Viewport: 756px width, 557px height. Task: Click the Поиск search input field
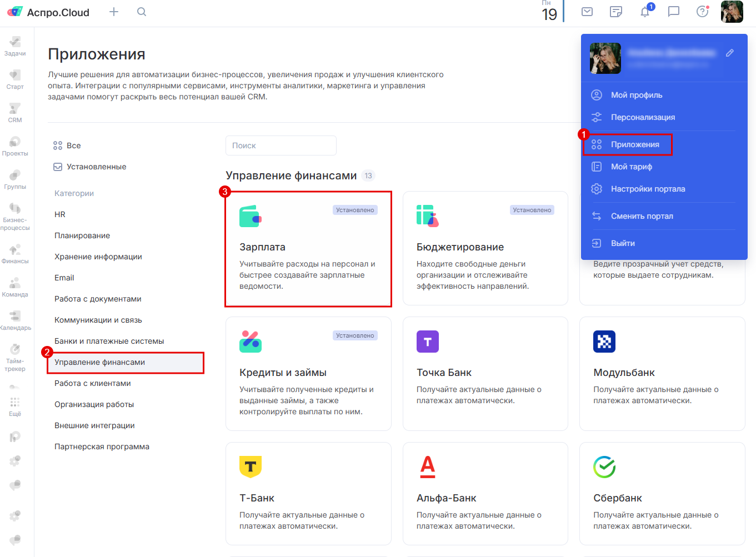(281, 145)
